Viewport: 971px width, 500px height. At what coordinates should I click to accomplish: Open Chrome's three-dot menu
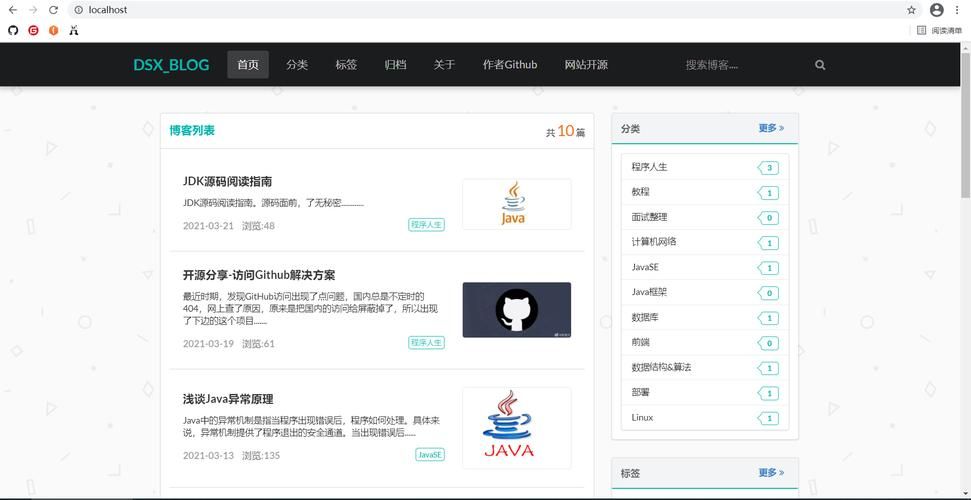[958, 10]
